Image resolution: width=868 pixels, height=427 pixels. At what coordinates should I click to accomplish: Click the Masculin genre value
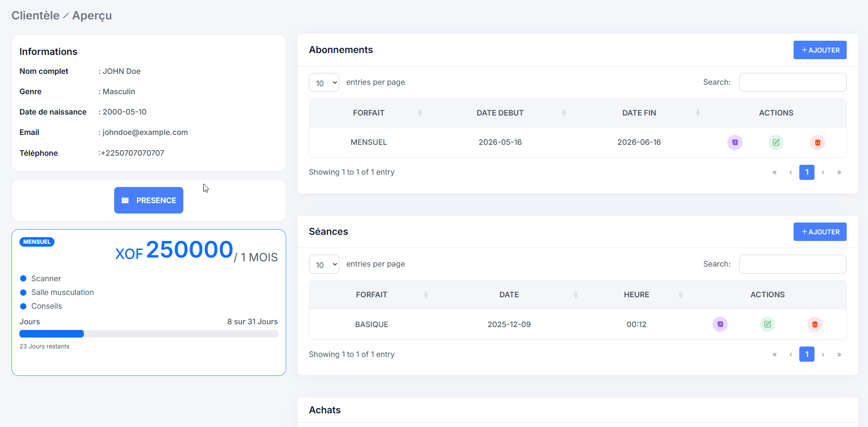coord(119,92)
